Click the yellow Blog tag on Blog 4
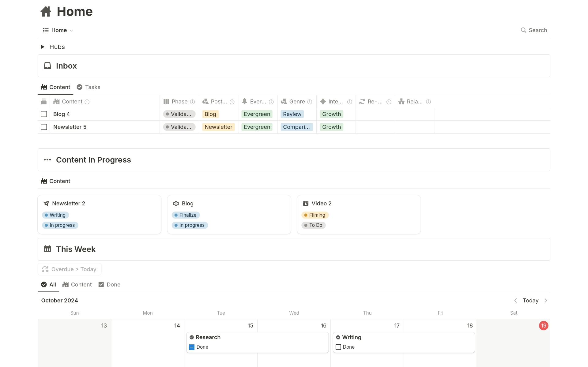This screenshot has width=588, height=367. coord(210,114)
